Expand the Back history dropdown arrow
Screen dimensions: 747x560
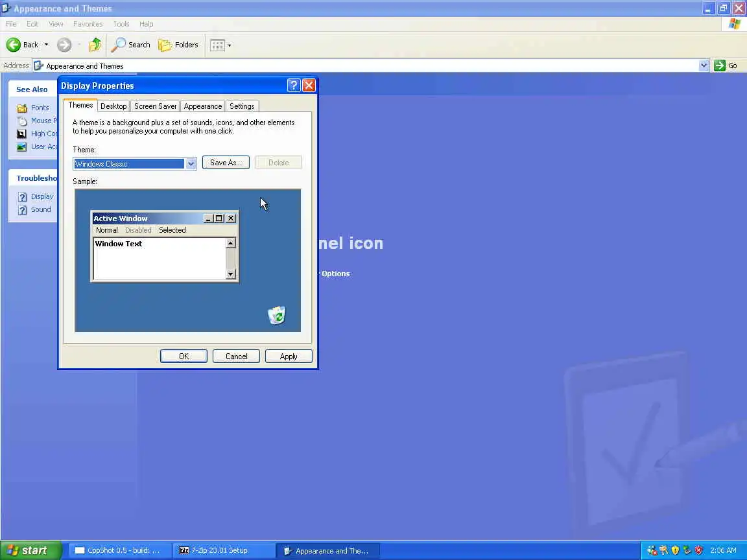pos(46,45)
